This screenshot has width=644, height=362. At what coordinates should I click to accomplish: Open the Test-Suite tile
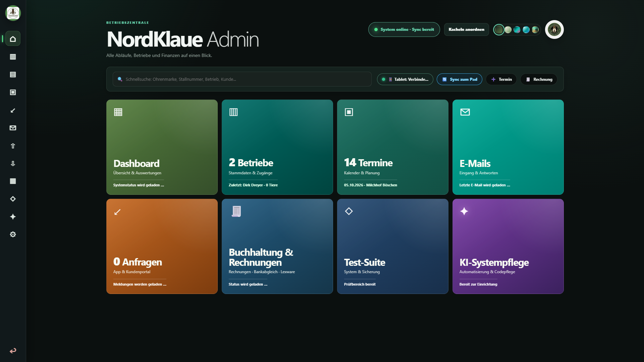coord(393,246)
